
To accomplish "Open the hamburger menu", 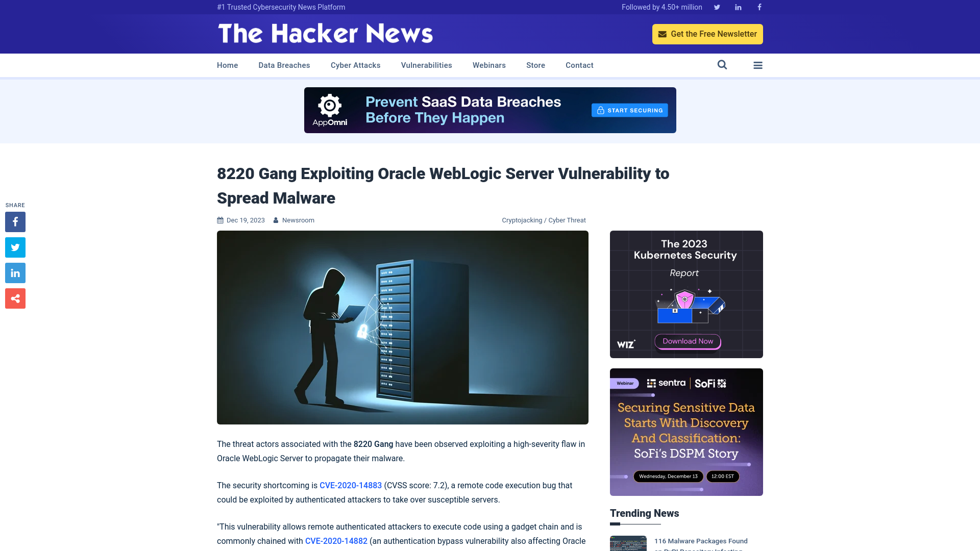I will click(758, 65).
